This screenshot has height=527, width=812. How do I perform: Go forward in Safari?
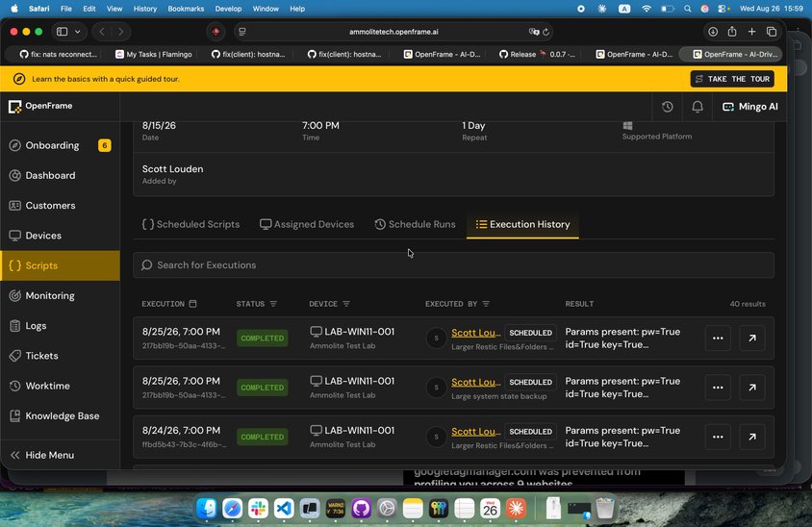click(120, 32)
